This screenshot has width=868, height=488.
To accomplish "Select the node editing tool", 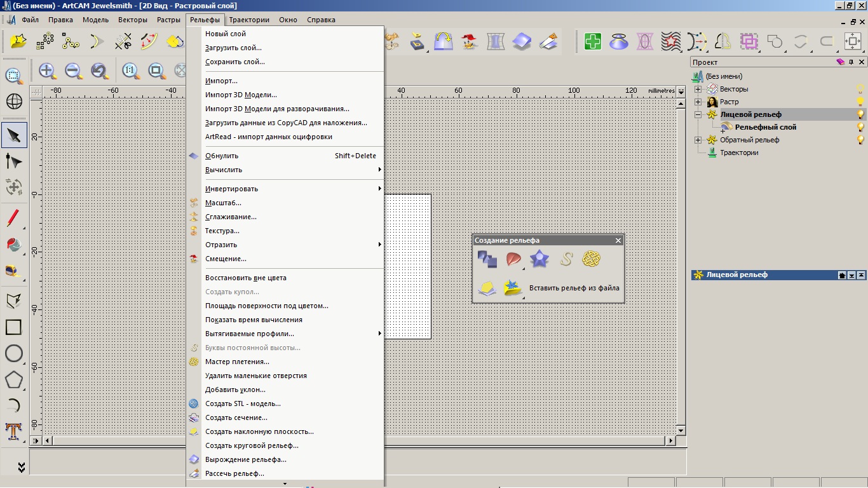I will click(x=14, y=161).
